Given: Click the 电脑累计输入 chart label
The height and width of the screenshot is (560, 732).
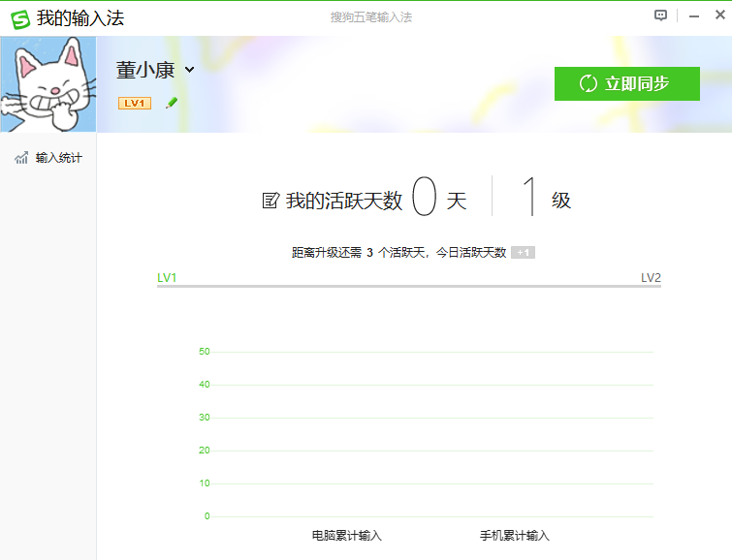Looking at the screenshot, I should click(347, 535).
